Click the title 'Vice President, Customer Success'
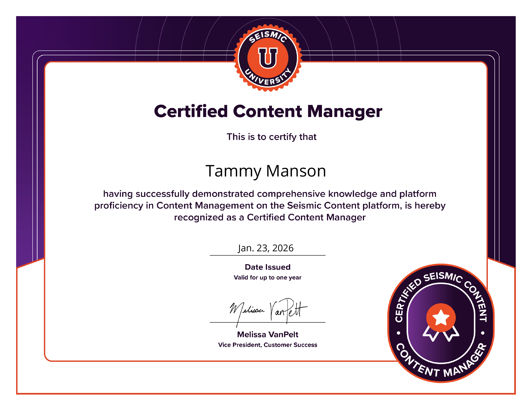 [267, 345]
